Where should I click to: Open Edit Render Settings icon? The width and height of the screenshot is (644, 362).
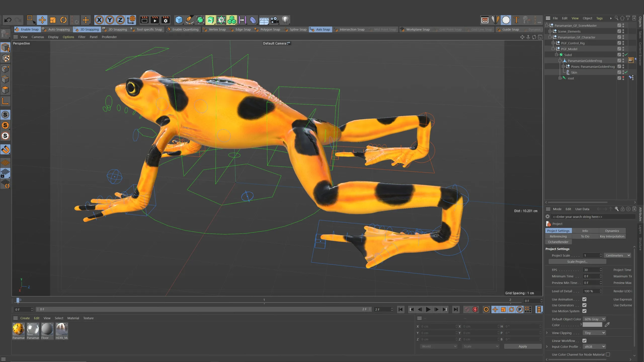coord(166,20)
